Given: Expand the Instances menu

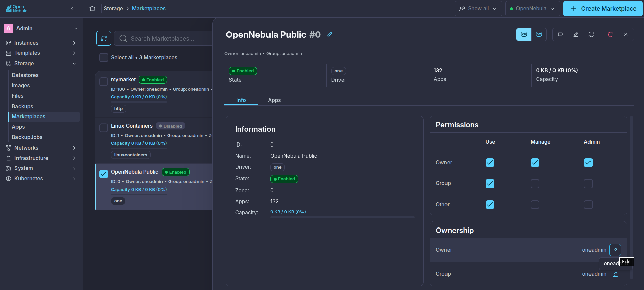Looking at the screenshot, I should click(41, 43).
